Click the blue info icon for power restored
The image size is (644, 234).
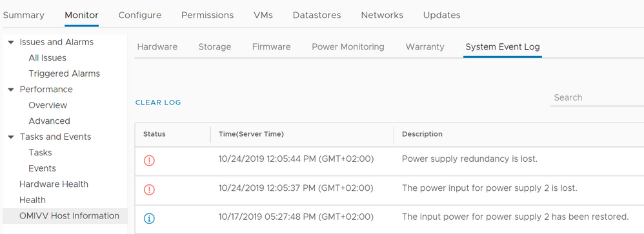click(149, 219)
